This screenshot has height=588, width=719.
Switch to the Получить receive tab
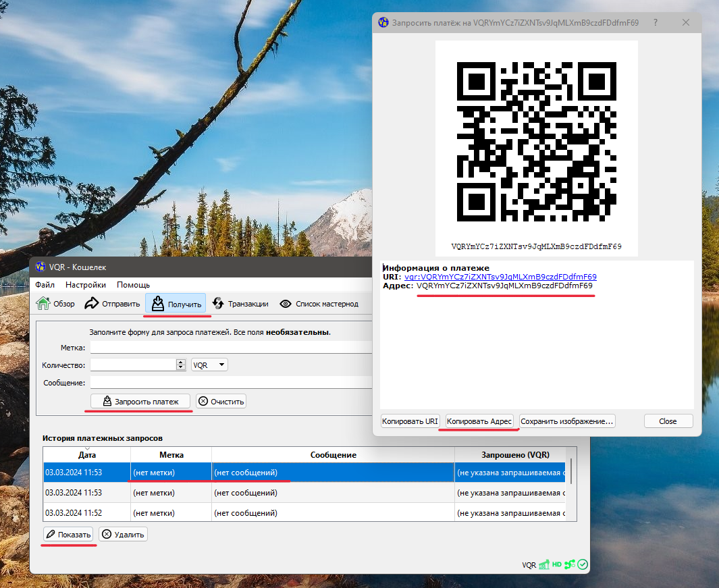coord(176,304)
